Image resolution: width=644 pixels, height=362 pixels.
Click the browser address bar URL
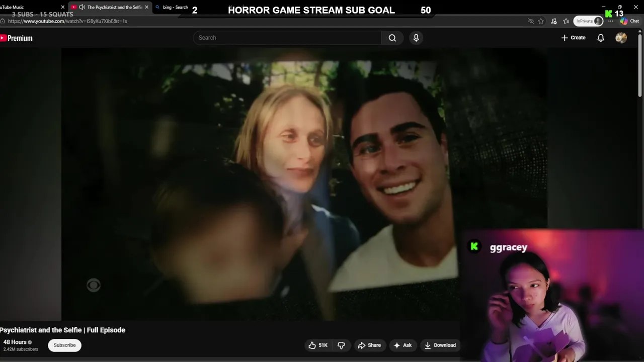pyautogui.click(x=67, y=21)
